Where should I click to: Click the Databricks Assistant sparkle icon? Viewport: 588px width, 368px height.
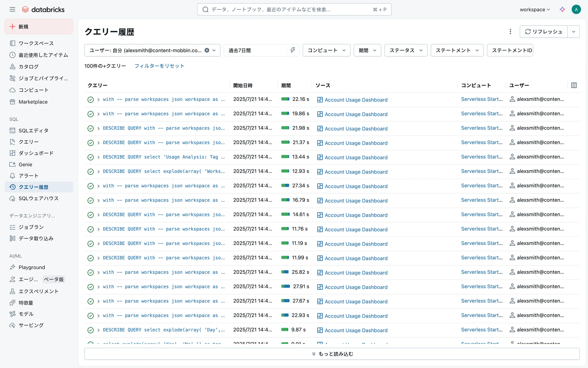[562, 10]
